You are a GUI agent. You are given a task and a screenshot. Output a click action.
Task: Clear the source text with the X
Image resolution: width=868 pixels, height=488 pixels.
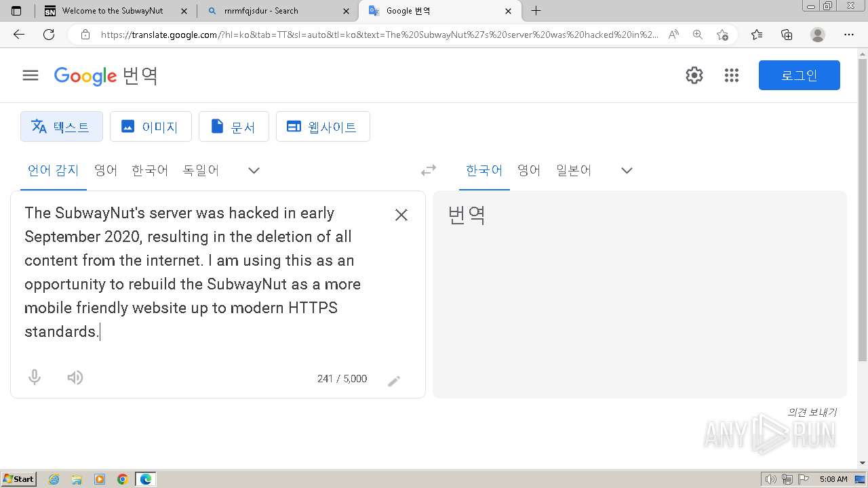(401, 215)
